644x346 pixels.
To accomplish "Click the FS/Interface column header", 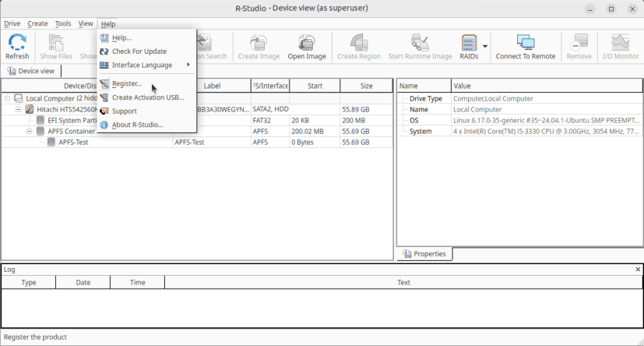I will point(270,86).
